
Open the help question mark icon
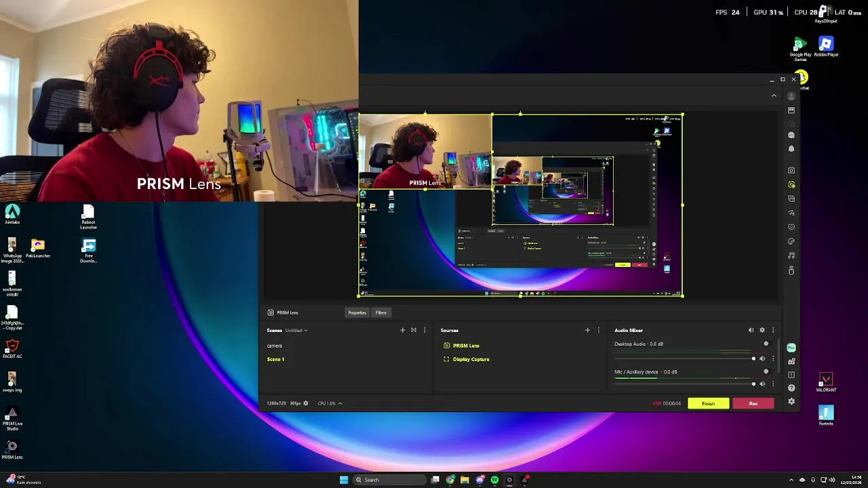(x=791, y=388)
